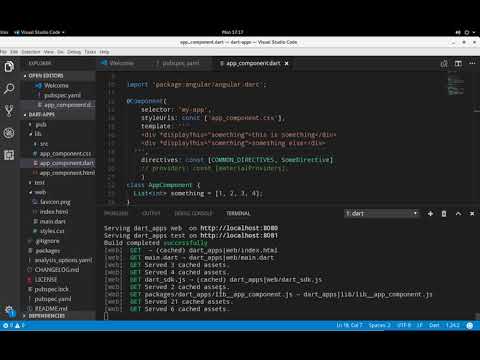Open the Tasks menu
The image size is (480, 360).
coord(90,52)
